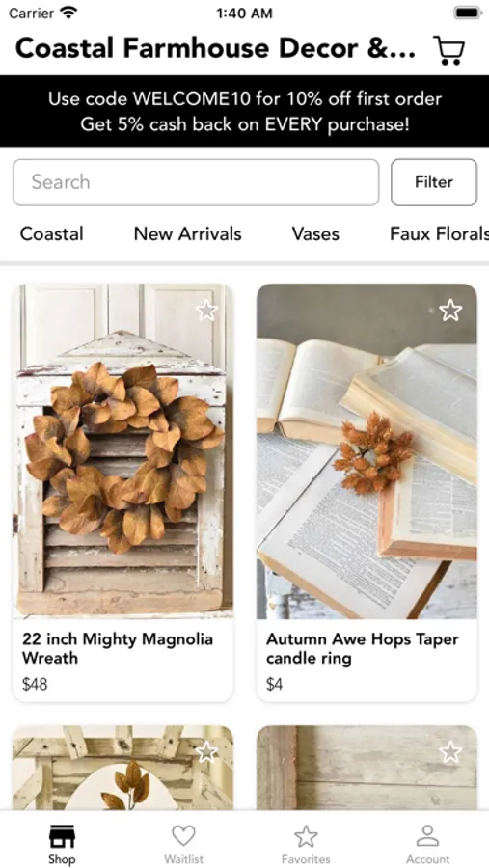The height and width of the screenshot is (868, 489).
Task: Toggle favorite star on bottom-left product
Action: 207,751
